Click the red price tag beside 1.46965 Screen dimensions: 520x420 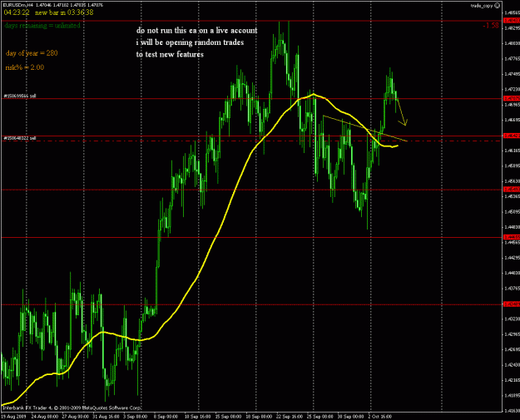(x=512, y=98)
